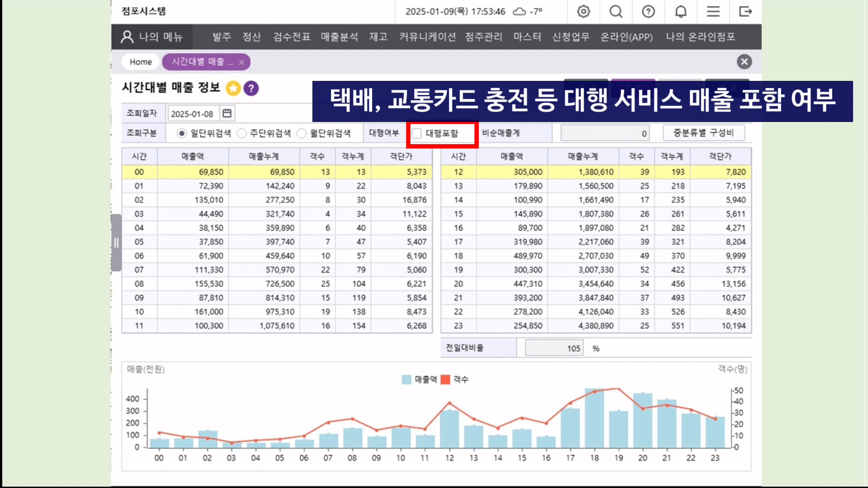Select the 월단위검색 radio button
Viewport: 868px width, 488px height.
tap(302, 133)
